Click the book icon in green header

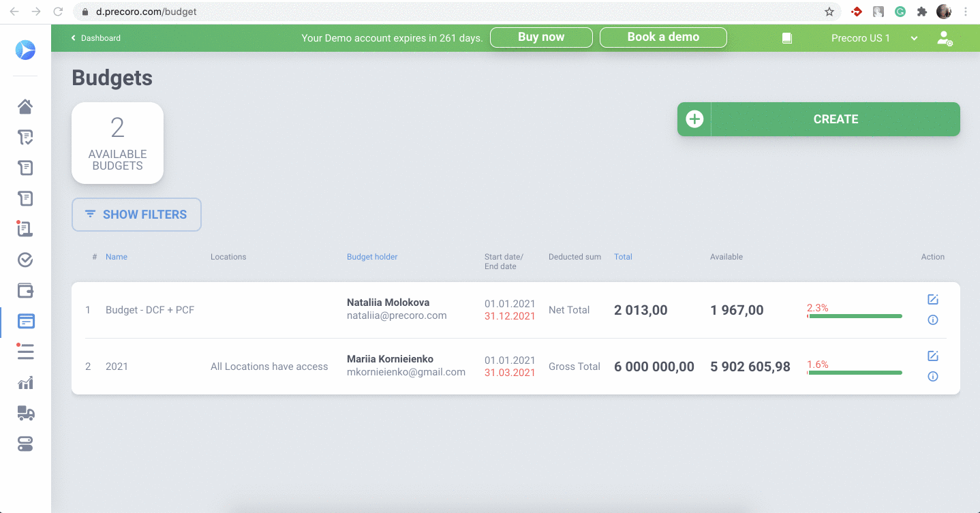[786, 38]
